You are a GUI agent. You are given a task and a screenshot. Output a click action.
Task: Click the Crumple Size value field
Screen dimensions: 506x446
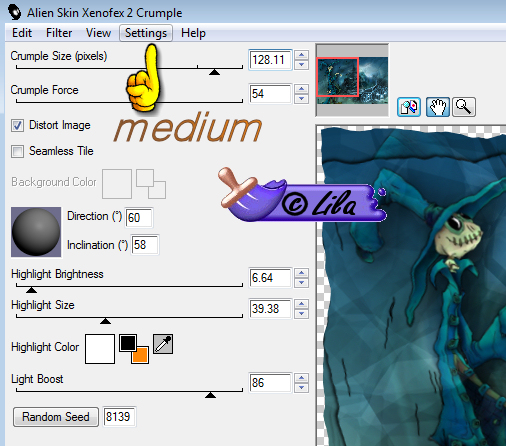click(270, 60)
